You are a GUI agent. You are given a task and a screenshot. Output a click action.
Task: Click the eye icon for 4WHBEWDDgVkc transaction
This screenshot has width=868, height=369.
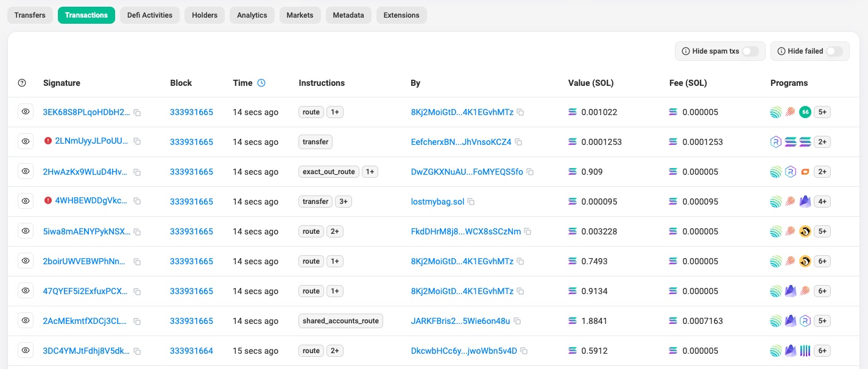[26, 202]
